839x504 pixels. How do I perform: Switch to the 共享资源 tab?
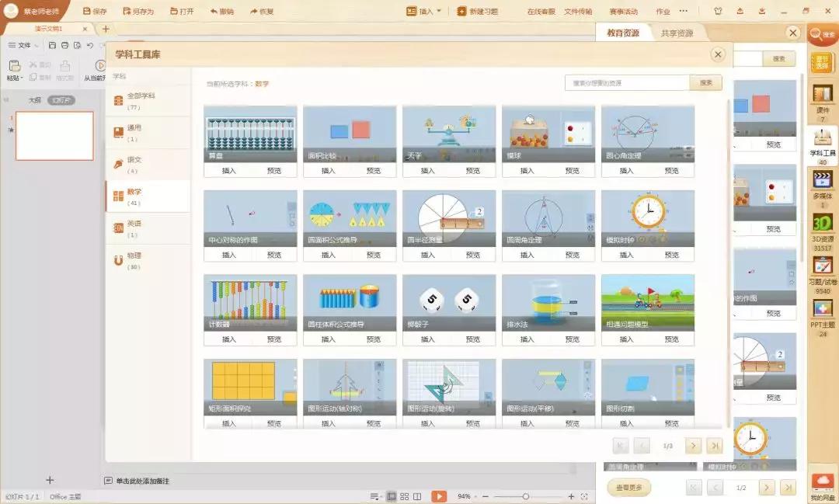coord(677,34)
